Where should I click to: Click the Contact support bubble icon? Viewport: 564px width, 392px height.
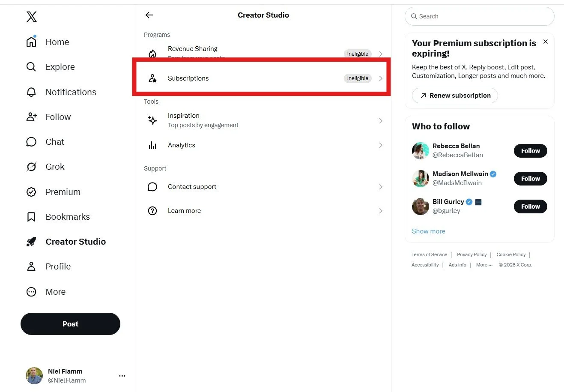point(152,187)
